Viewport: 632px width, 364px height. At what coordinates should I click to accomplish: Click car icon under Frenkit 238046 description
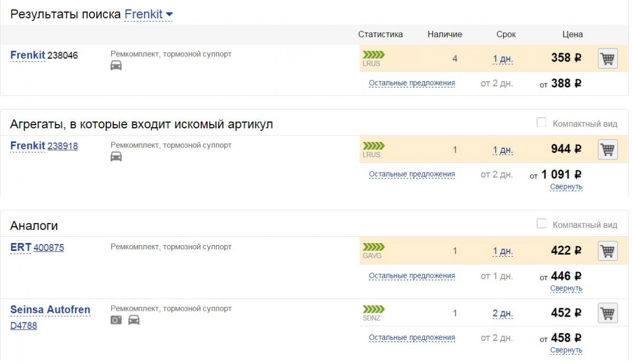(x=116, y=65)
